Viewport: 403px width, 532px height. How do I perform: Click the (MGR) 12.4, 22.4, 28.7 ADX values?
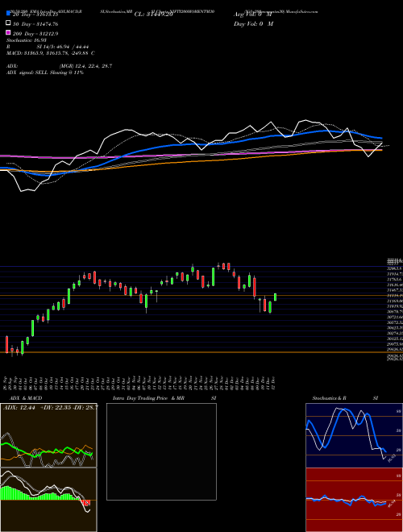pos(85,66)
